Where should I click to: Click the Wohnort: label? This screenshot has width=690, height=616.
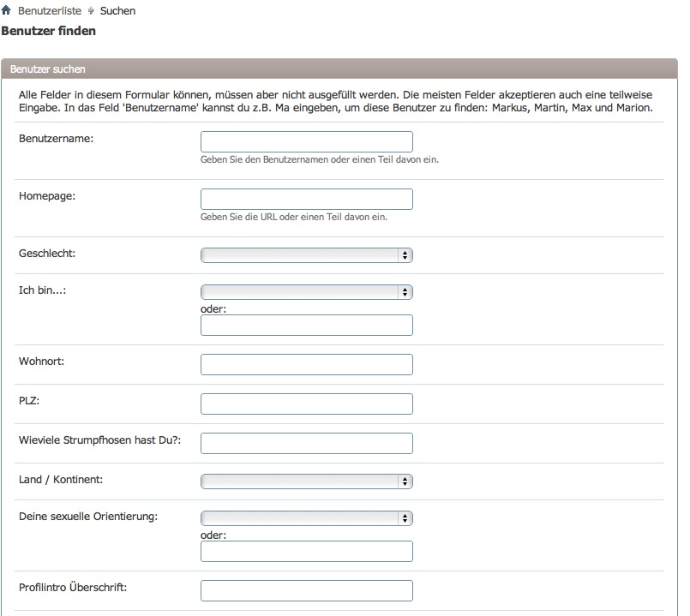click(x=41, y=362)
